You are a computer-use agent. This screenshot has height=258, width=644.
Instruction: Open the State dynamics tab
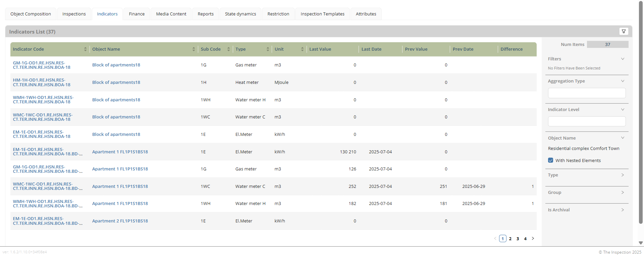(x=240, y=14)
